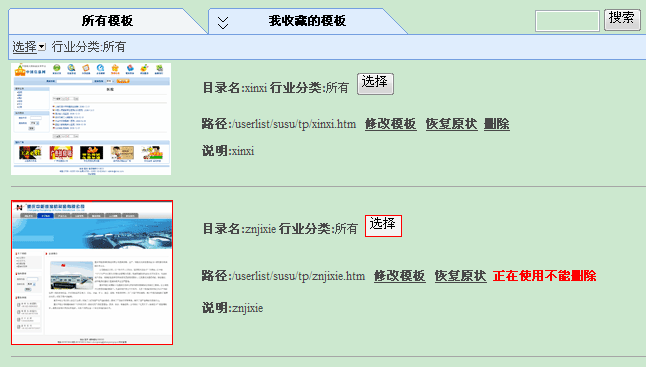Focus the search input field
646x367 pixels.
[x=567, y=21]
